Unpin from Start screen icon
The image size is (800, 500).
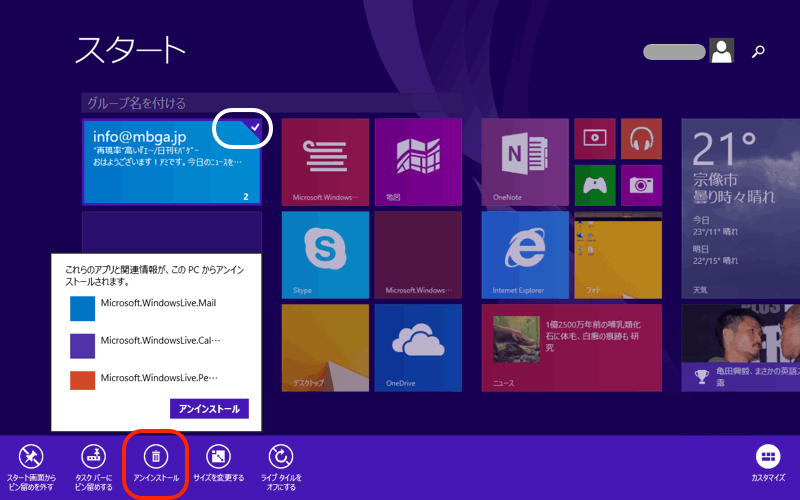click(x=31, y=457)
